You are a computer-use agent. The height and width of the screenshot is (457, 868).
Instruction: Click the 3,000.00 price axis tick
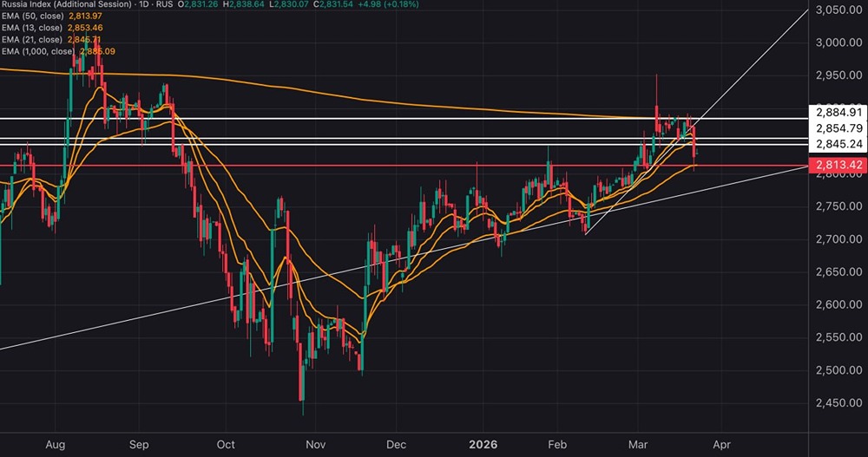pyautogui.click(x=839, y=42)
